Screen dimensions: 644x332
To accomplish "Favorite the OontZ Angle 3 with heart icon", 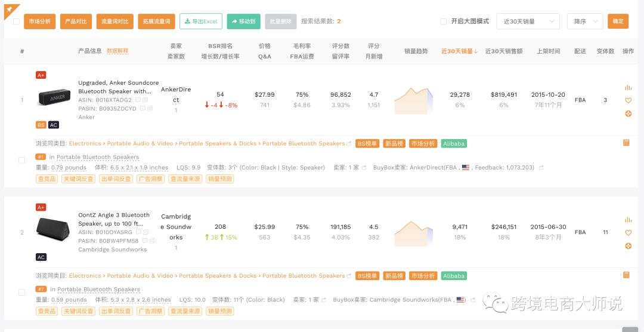I will coord(628,232).
